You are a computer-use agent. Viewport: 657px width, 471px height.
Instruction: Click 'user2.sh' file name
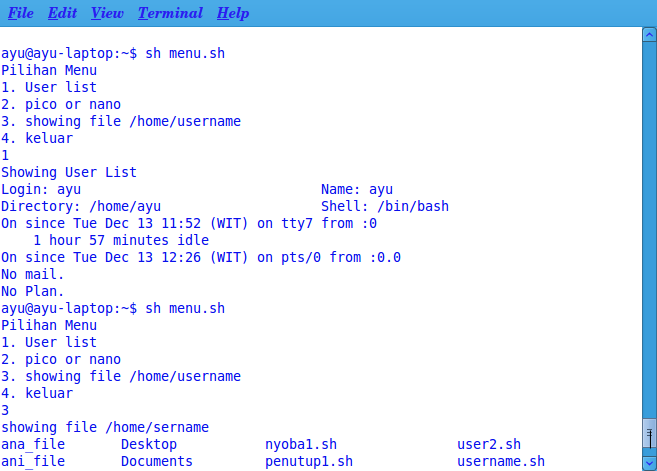pyautogui.click(x=489, y=444)
